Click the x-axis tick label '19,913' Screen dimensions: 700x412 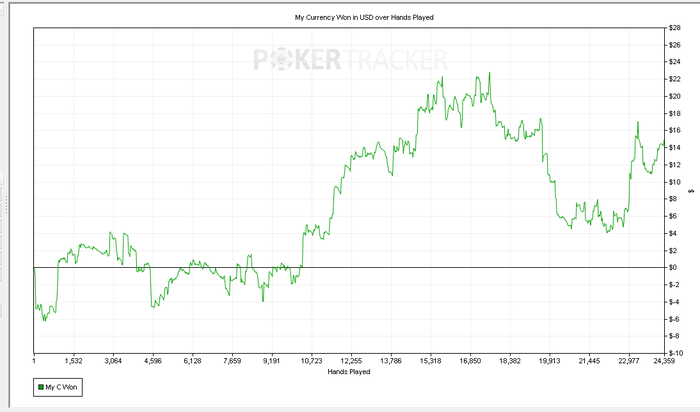[550, 361]
